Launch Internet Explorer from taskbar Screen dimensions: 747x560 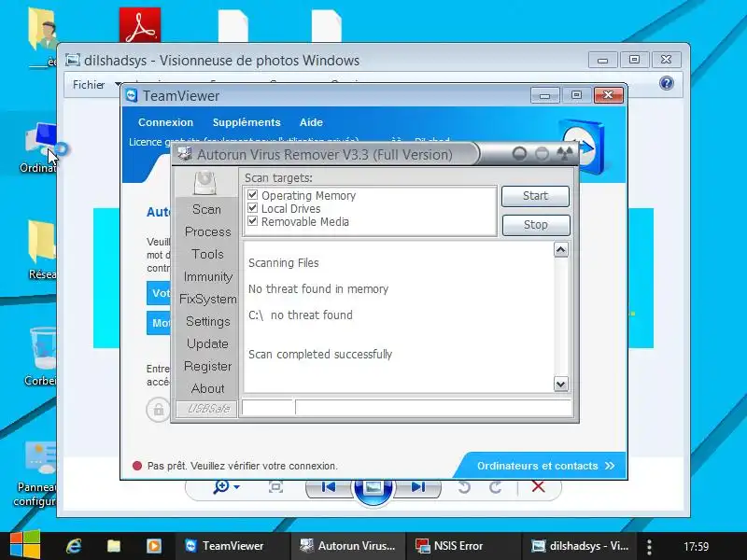74,546
